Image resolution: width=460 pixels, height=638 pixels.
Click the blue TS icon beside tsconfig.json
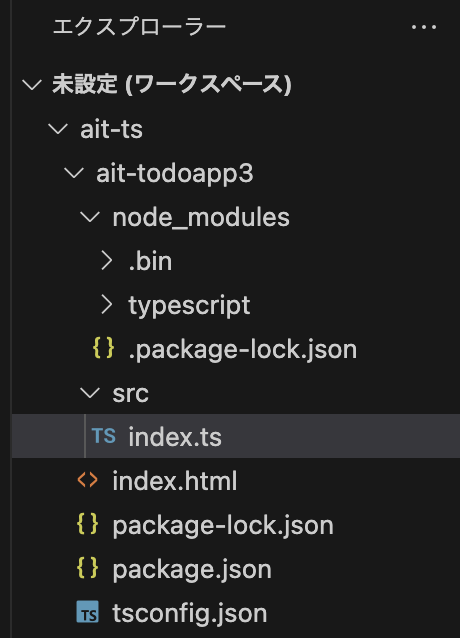[87, 612]
